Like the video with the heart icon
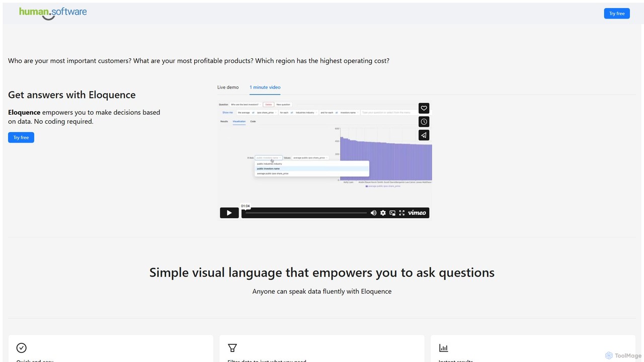 pyautogui.click(x=424, y=108)
